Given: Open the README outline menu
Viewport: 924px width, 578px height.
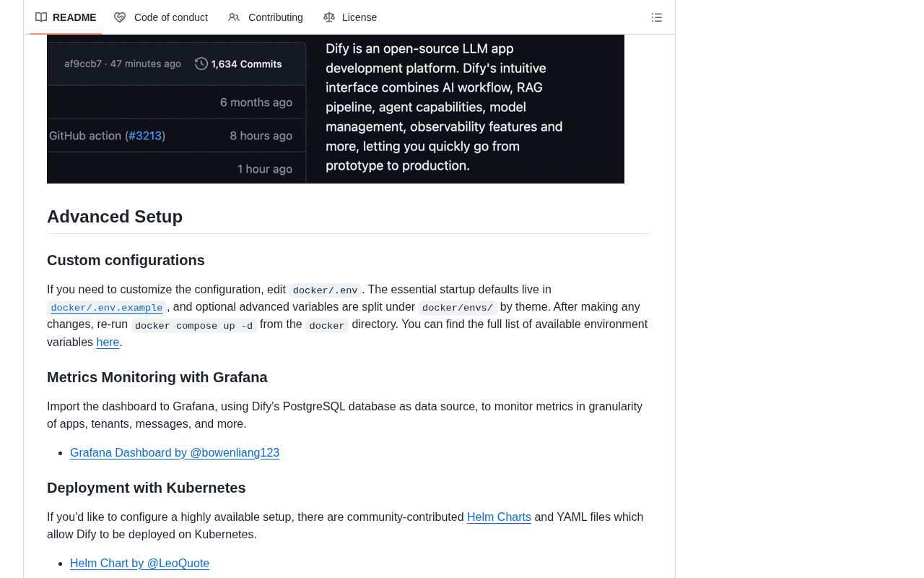Looking at the screenshot, I should 657,17.
